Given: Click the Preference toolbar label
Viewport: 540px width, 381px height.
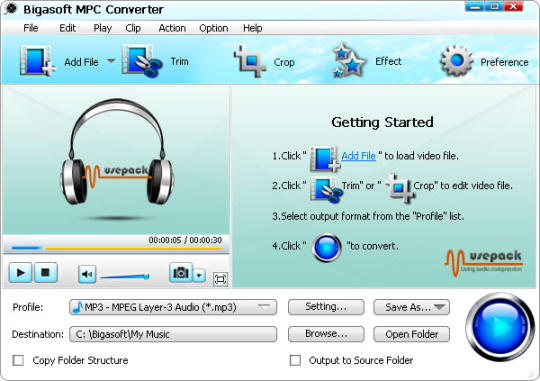Looking at the screenshot, I should (504, 62).
